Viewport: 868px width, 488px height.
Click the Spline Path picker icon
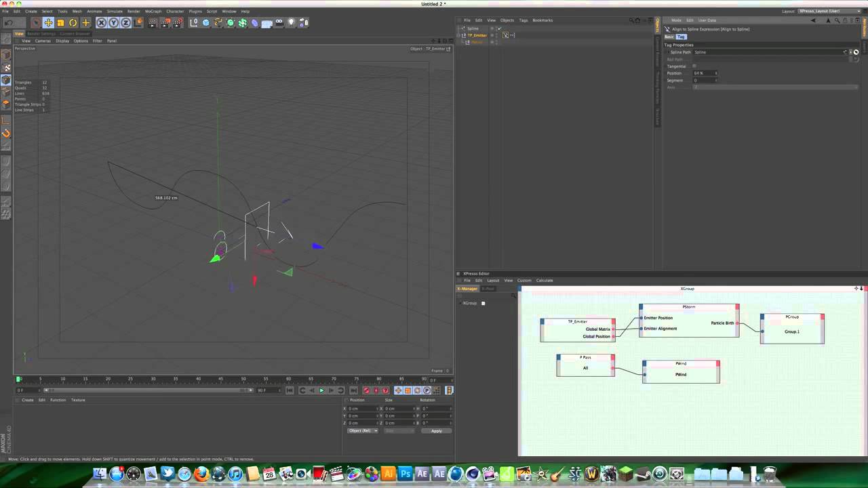pos(856,52)
